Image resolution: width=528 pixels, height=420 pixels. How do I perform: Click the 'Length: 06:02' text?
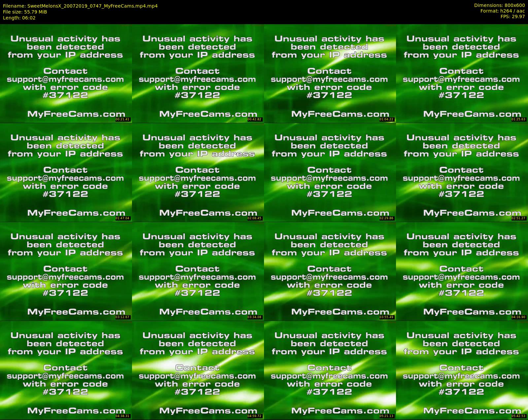click(19, 18)
